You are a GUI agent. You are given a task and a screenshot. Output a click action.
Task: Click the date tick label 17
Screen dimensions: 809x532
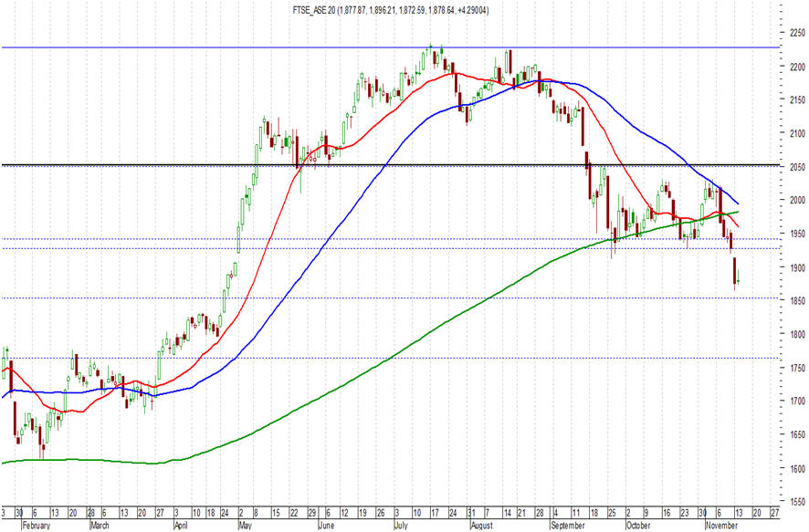(x=435, y=514)
